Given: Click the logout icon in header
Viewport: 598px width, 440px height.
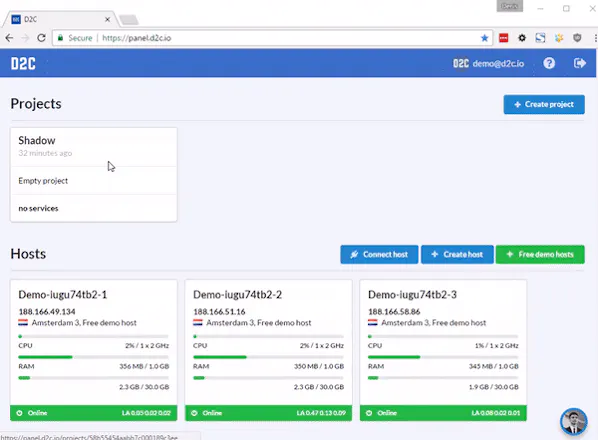Looking at the screenshot, I should coord(579,63).
